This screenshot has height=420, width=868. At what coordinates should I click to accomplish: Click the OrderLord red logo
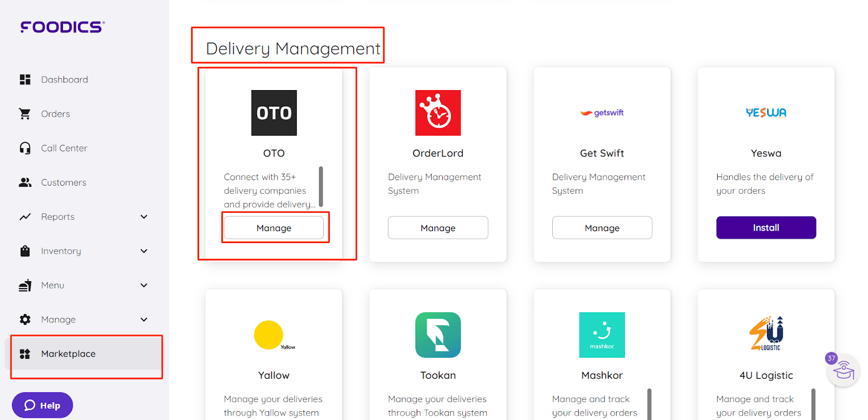pyautogui.click(x=438, y=113)
